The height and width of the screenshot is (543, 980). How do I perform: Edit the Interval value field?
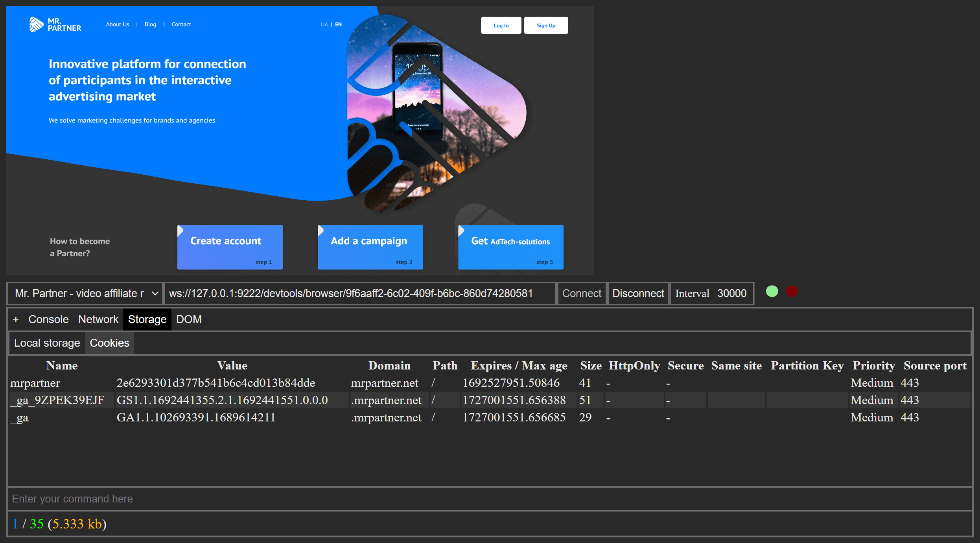732,293
